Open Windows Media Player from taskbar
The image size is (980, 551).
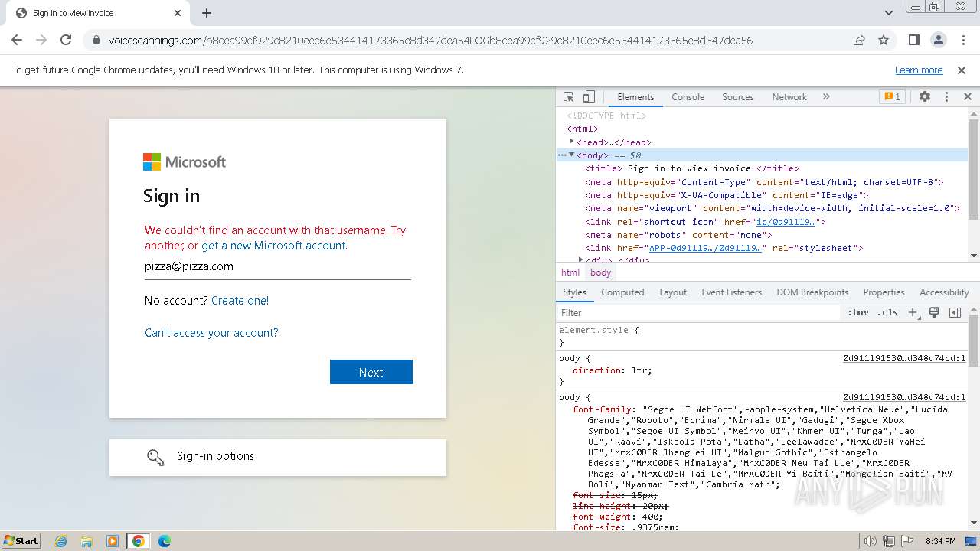pyautogui.click(x=113, y=541)
